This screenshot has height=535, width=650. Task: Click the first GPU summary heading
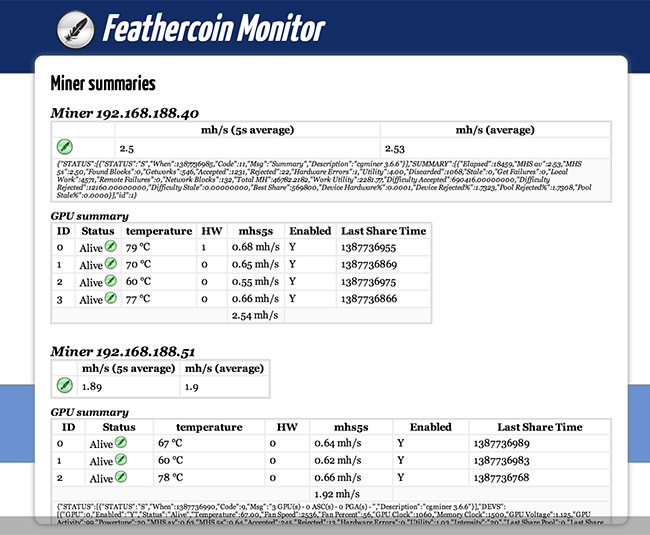click(90, 216)
